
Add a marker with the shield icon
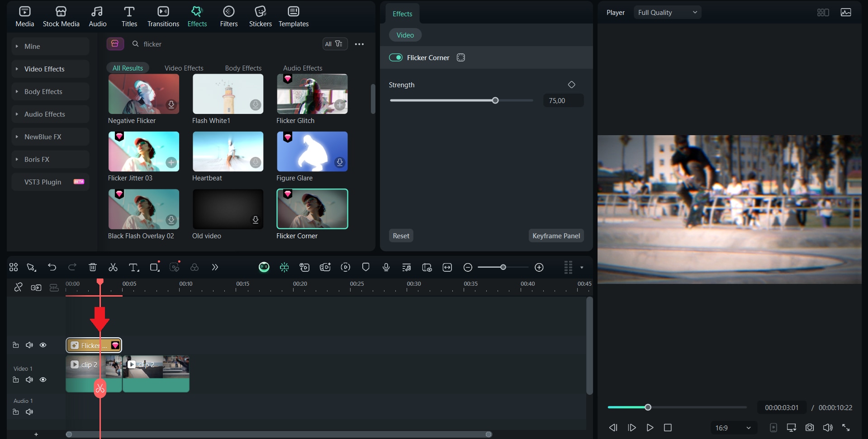(366, 267)
